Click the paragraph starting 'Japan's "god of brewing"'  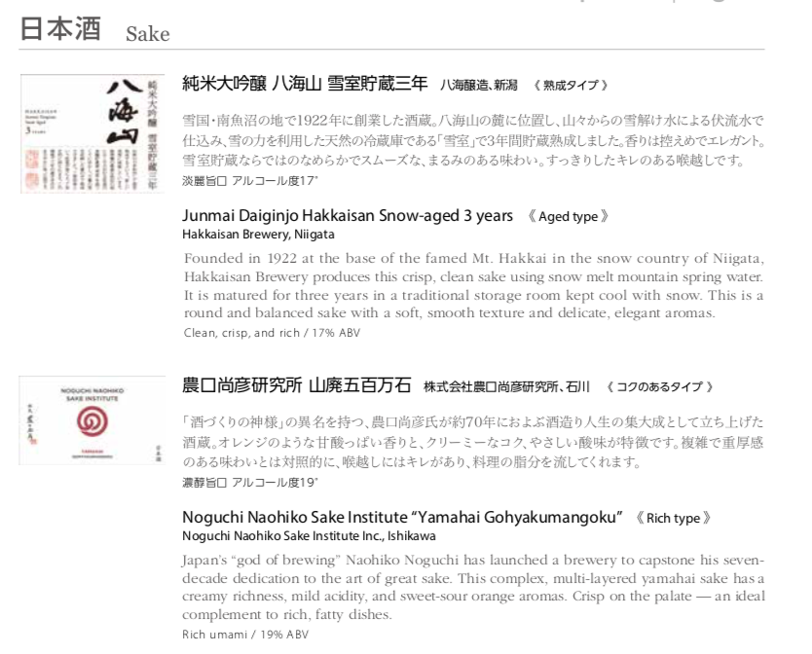[x=473, y=587]
